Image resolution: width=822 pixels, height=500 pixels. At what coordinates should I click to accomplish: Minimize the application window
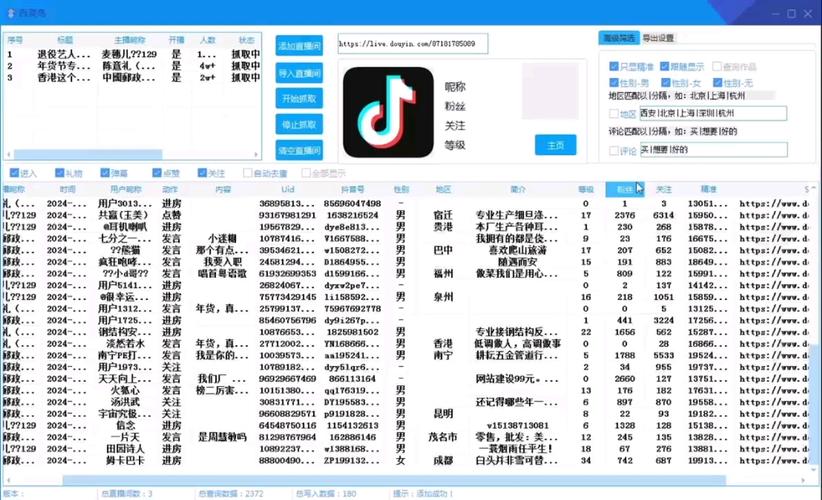(775, 14)
